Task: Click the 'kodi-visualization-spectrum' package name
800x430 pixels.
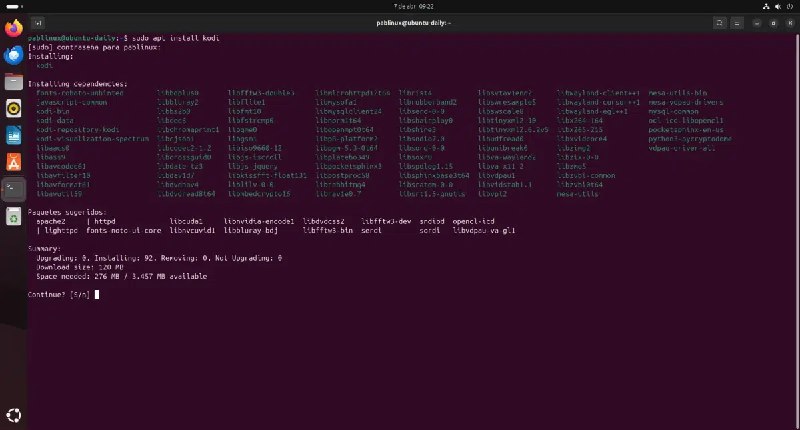Action: click(x=92, y=139)
